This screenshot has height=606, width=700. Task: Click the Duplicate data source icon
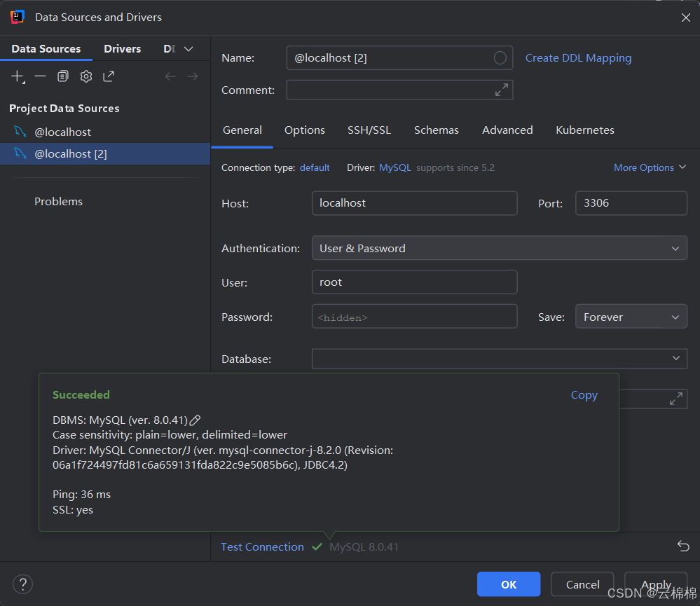click(x=63, y=76)
